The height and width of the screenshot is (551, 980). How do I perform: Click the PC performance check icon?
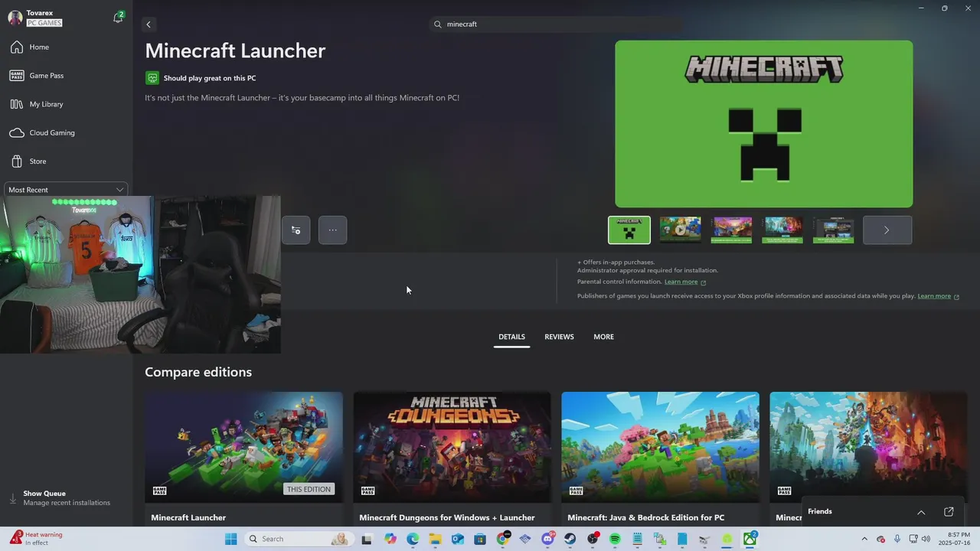point(152,78)
